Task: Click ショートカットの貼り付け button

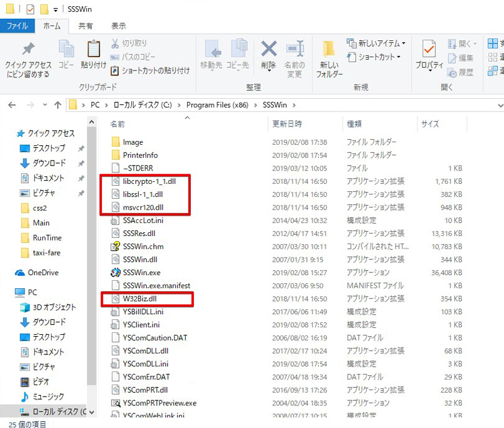Action: (151, 70)
